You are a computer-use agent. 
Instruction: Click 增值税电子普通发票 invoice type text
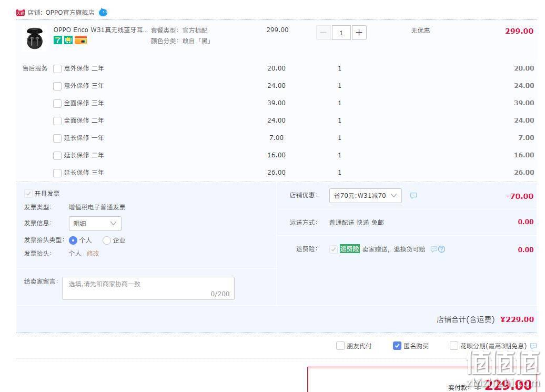[97, 207]
